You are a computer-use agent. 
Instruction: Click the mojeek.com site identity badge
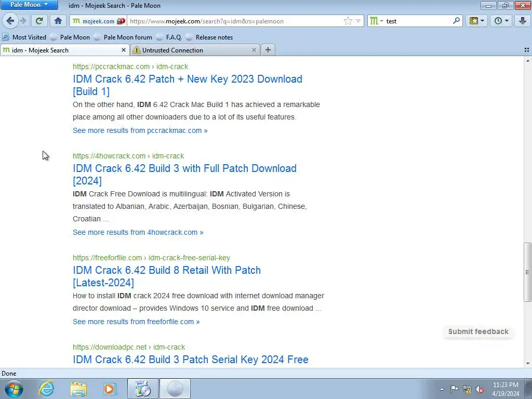coord(98,21)
